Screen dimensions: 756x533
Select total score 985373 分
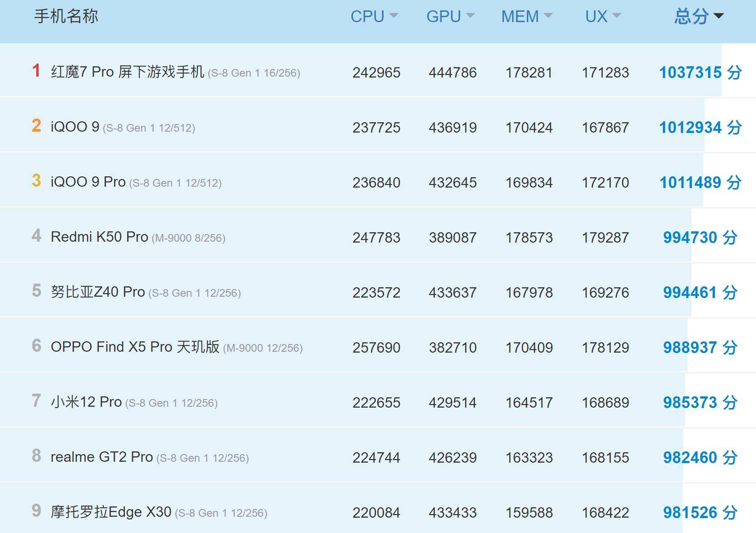point(700,402)
